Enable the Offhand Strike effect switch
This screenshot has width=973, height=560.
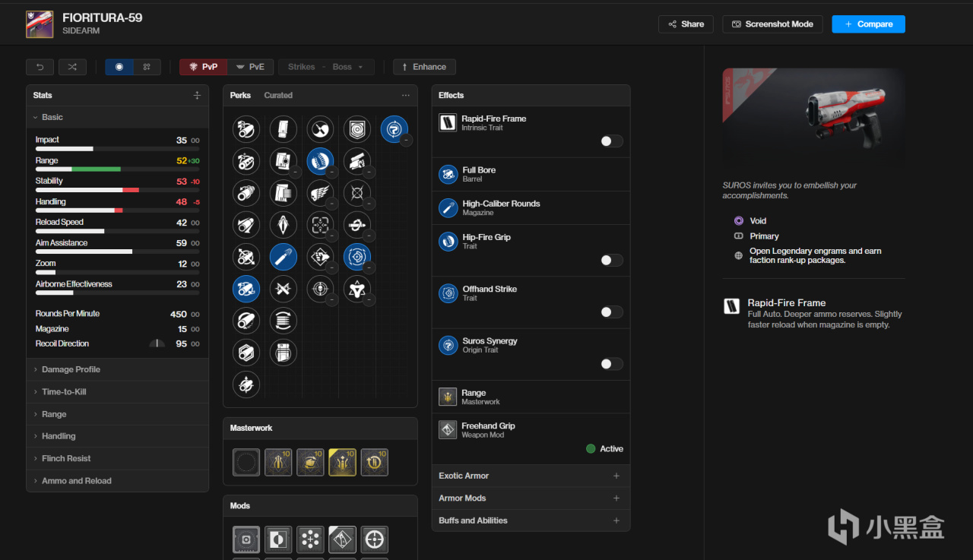click(611, 312)
